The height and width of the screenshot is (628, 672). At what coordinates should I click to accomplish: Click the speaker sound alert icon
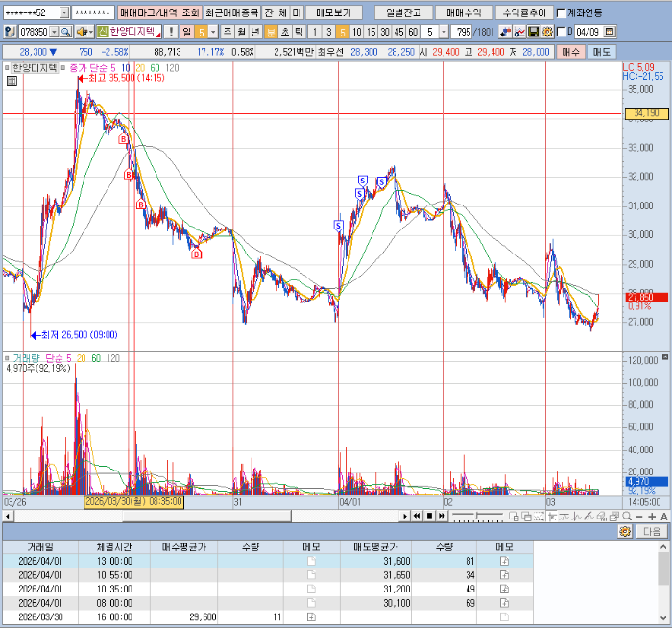(81, 32)
